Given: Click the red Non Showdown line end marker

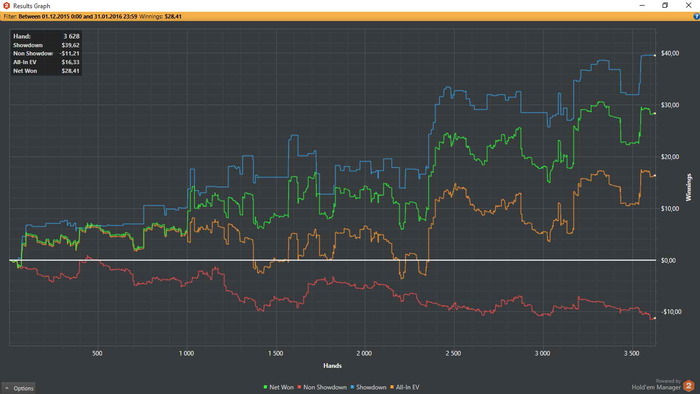Looking at the screenshot, I should coord(654,318).
